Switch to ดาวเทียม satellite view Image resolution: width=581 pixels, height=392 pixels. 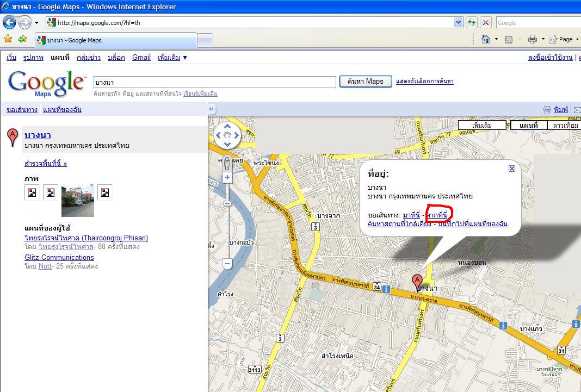[564, 126]
